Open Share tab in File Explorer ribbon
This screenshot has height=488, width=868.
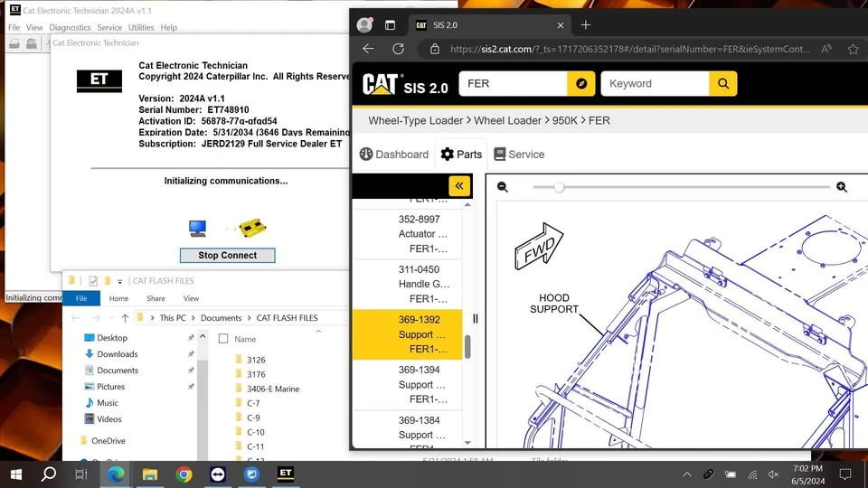[156, 298]
